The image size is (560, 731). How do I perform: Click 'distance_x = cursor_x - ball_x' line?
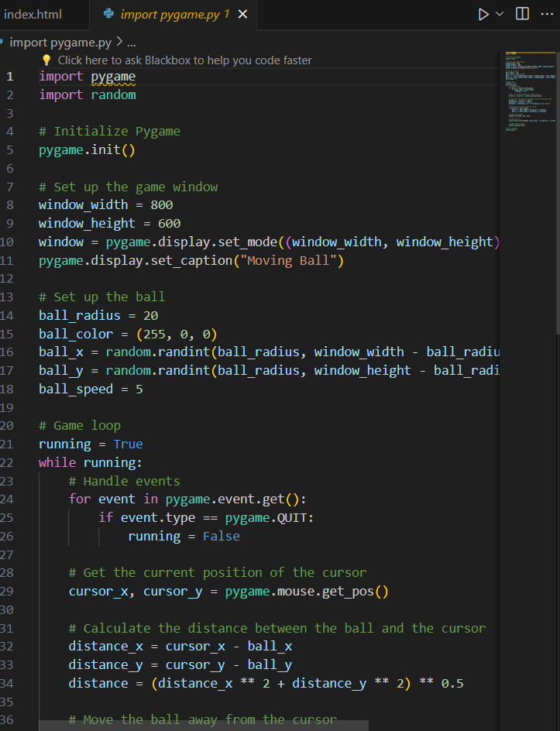180,647
